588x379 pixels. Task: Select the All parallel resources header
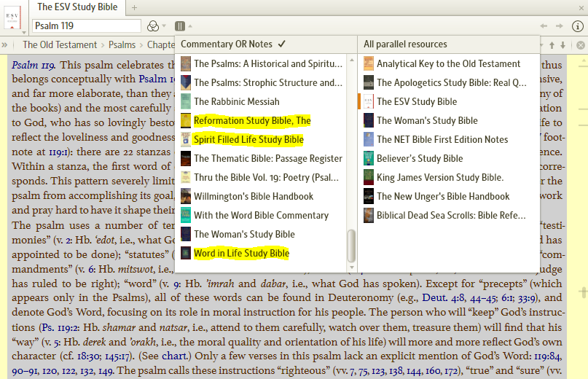(x=405, y=44)
